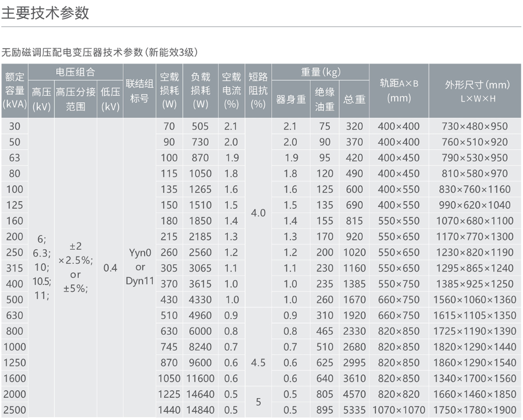Screen dimensions: 523x420
Task: Select the rated capacity cell 125
Action: coord(15,205)
